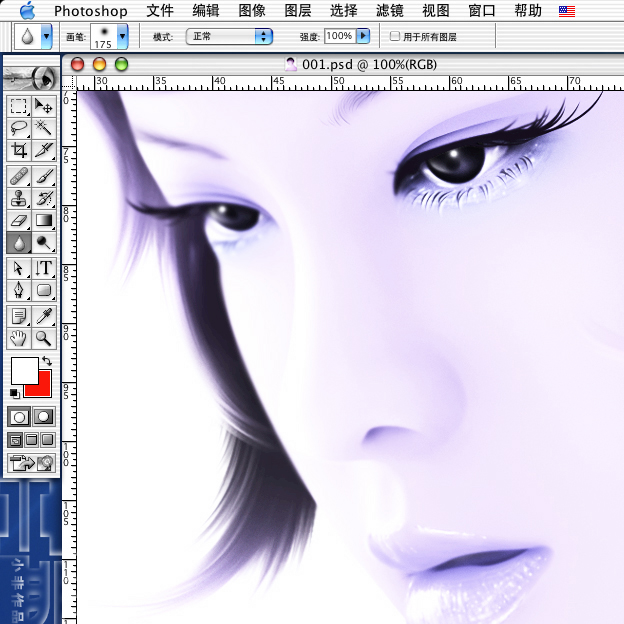Open the 图层 menu
Screen dimensions: 624x624
coord(298,11)
